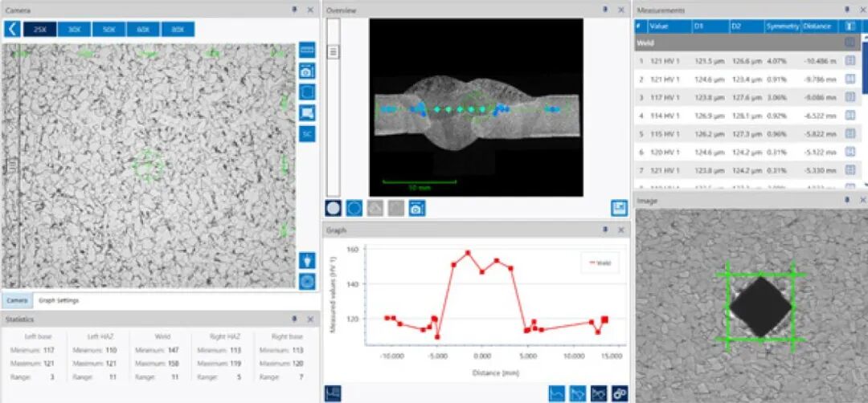
Task: Pin the Graph panel
Action: tap(605, 230)
